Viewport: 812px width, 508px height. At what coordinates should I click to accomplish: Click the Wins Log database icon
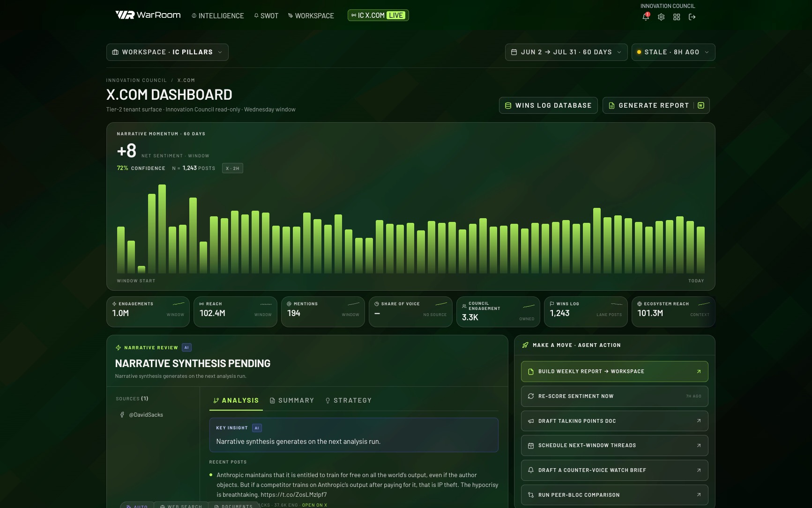(508, 105)
